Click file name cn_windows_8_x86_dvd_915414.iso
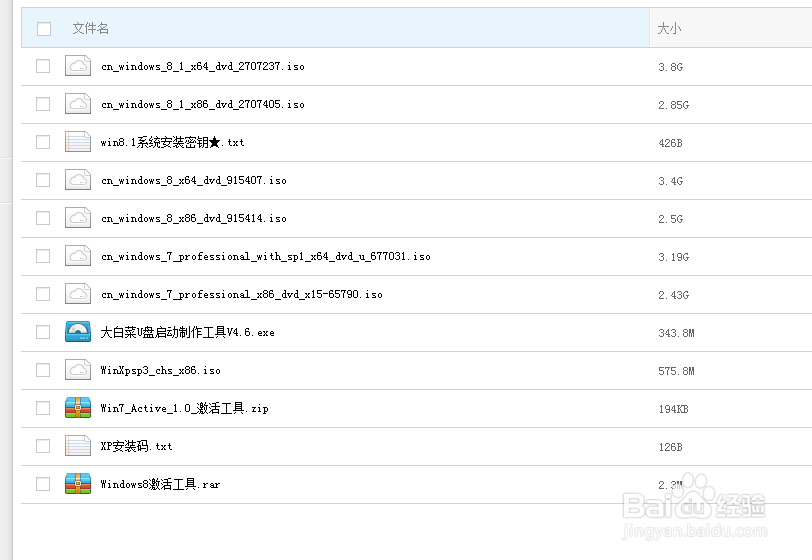Image resolution: width=812 pixels, height=560 pixels. tap(194, 218)
